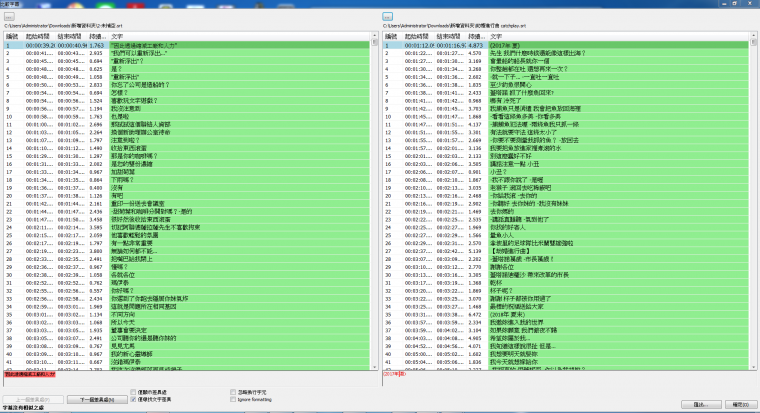760x413 pixels.
Task: Select row 27 with duration 5.139 in right list
Action: pyautogui.click(x=566, y=251)
